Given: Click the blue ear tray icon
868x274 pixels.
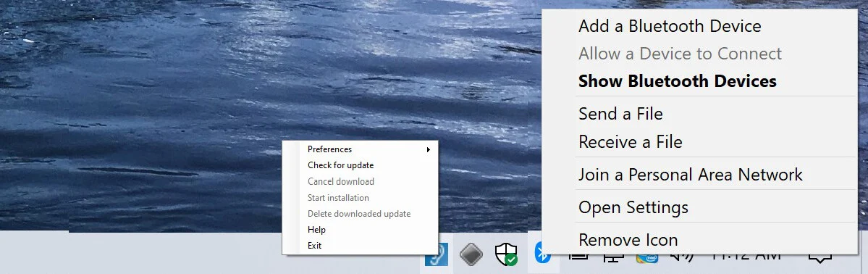Looking at the screenshot, I should click(x=437, y=255).
